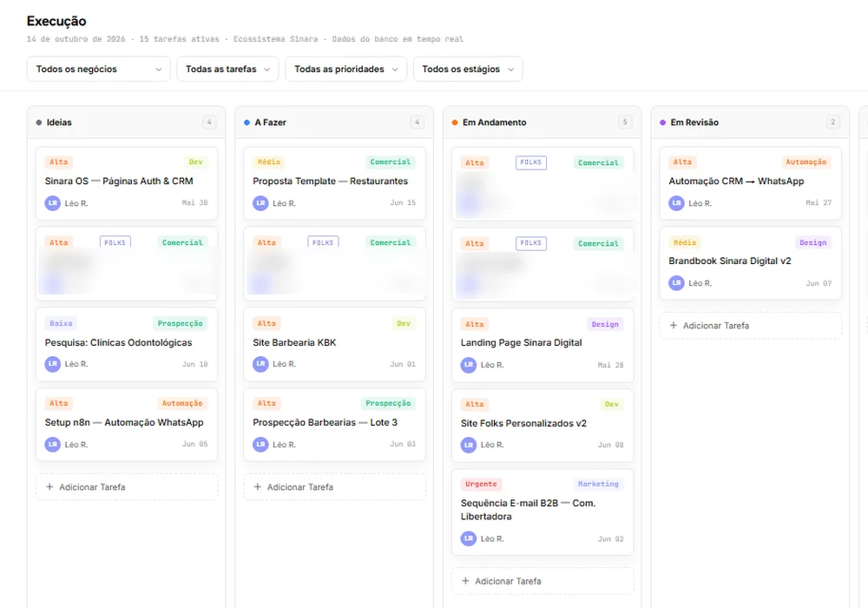Open Sequência E-mail B2B card
This screenshot has height=608, width=868.
tap(542, 512)
